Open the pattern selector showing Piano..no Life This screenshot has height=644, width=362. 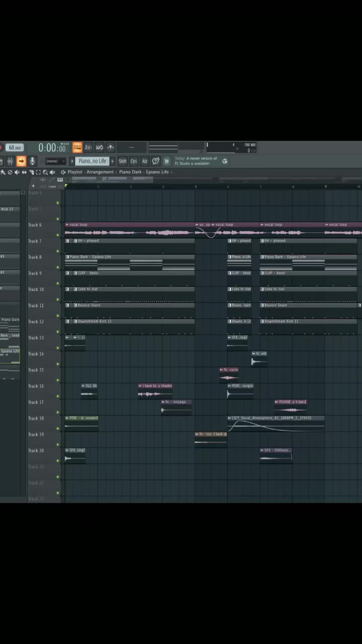92,161
